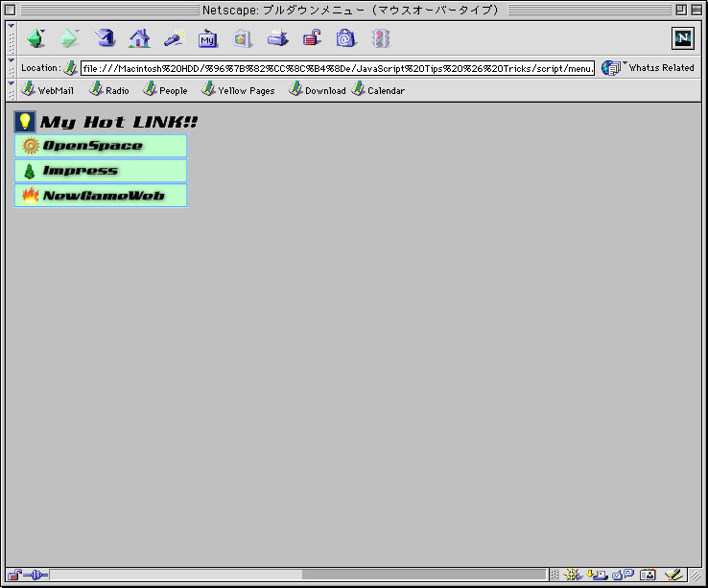Click the window zoom box
Image resolution: width=708 pixels, height=588 pixels.
[681, 10]
